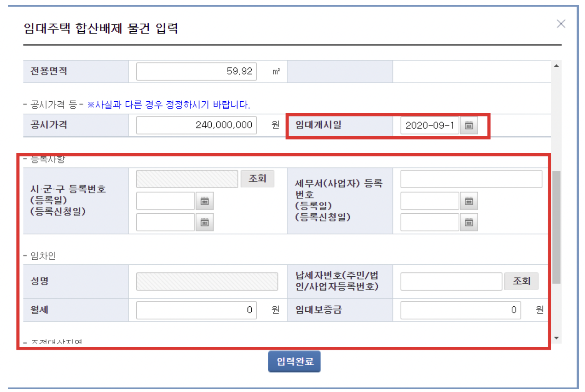This screenshot has width=585, height=392.
Task: Open the calendar for 세무서 등록신청일
Action: click(469, 222)
